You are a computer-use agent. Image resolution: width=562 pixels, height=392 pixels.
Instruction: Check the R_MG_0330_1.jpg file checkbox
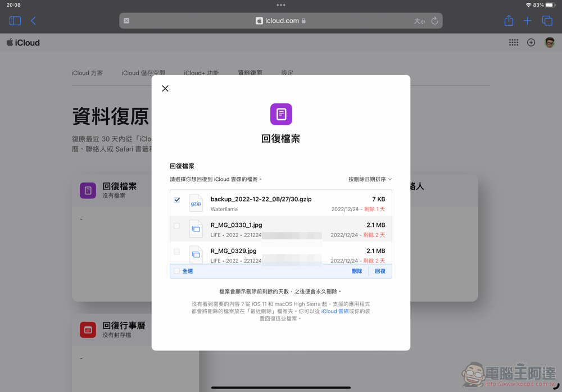pos(177,226)
